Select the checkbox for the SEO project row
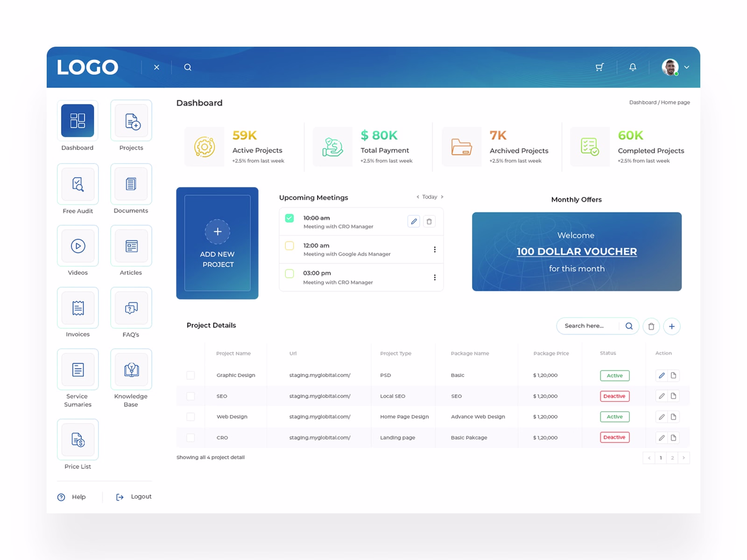The image size is (747, 560). tap(190, 396)
